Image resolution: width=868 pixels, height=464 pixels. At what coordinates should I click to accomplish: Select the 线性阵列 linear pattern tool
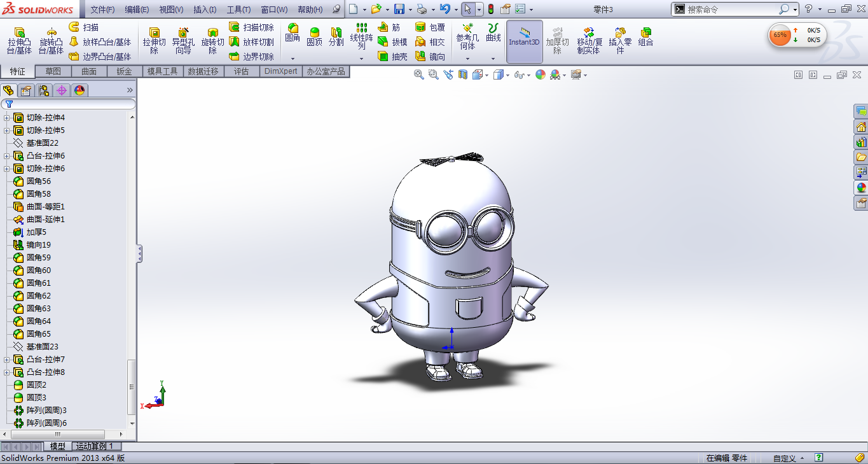[361, 36]
